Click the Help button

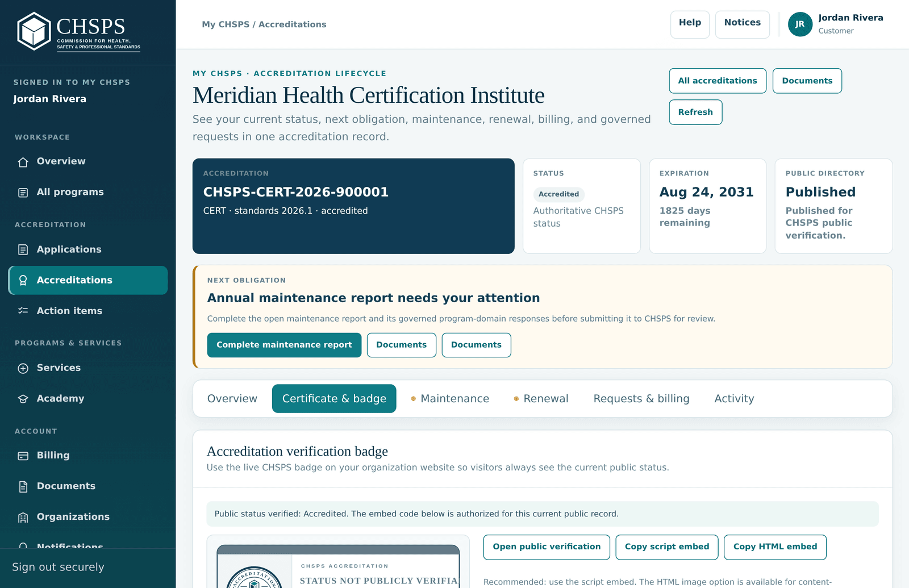[x=690, y=24]
